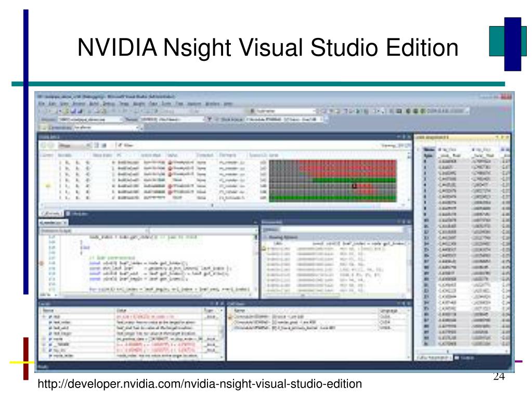532x399 pixels.
Task: Click the horizontal scrollbar at the bottom of WarpWatch
Action: point(462,352)
